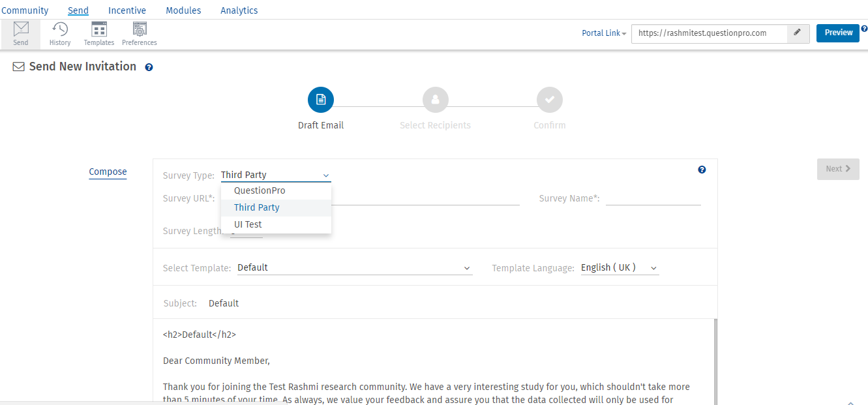Image resolution: width=868 pixels, height=405 pixels.
Task: Open the Incentive menu
Action: click(127, 10)
